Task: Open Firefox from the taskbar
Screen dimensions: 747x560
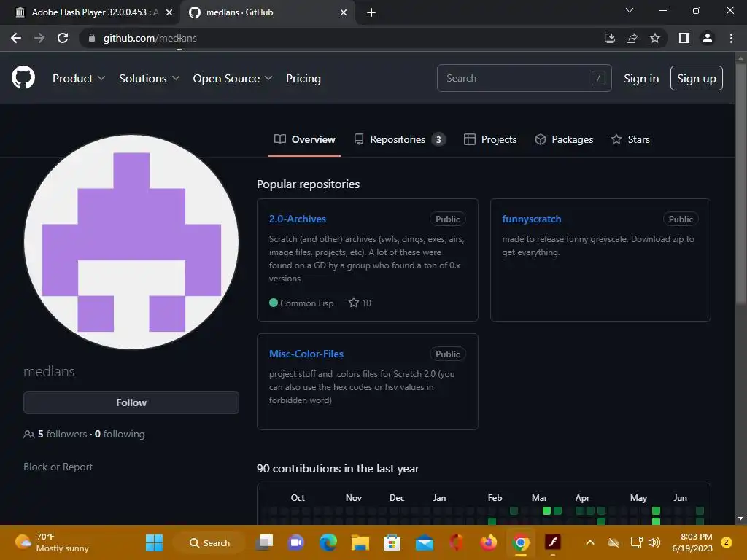Action: tap(488, 542)
